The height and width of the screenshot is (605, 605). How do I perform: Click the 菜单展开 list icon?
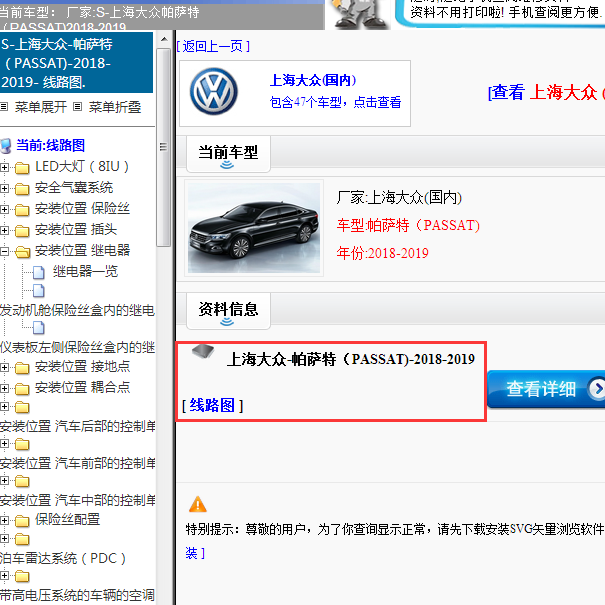pyautogui.click(x=4, y=106)
